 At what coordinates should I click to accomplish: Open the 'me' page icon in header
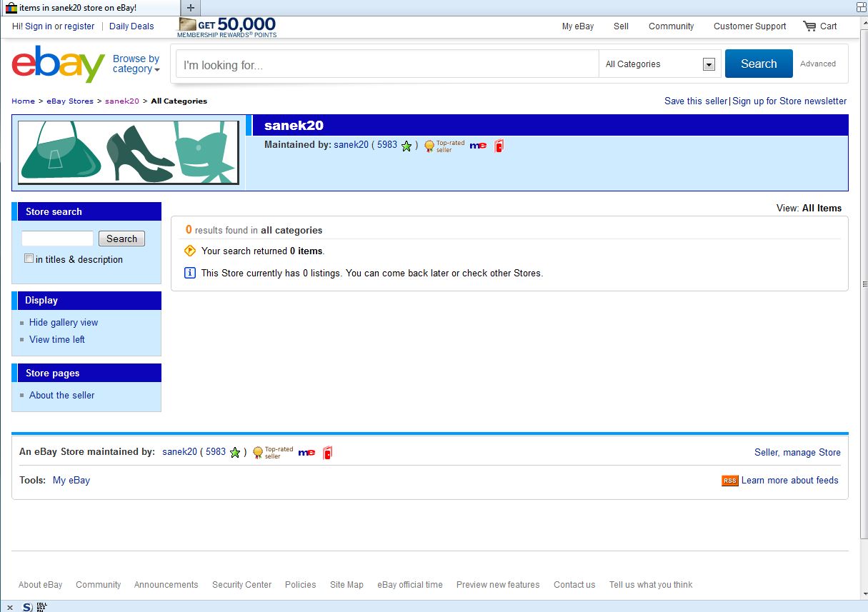point(478,146)
